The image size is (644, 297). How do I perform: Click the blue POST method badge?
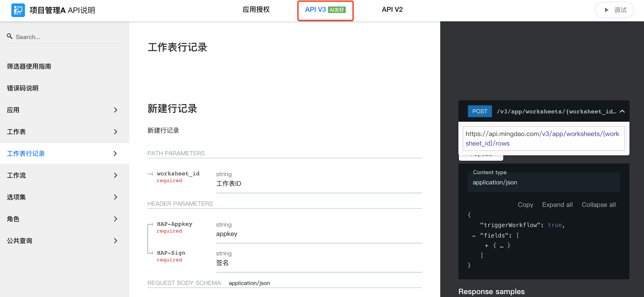[x=479, y=111]
